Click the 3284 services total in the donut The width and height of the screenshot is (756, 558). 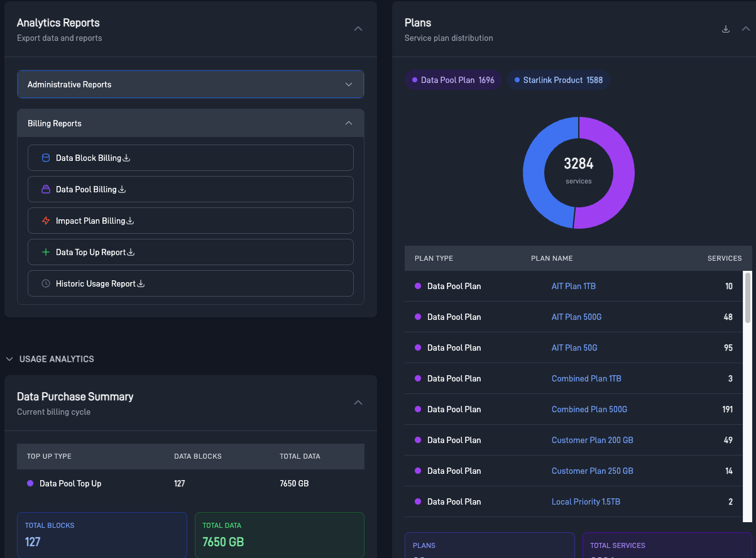[x=579, y=164]
